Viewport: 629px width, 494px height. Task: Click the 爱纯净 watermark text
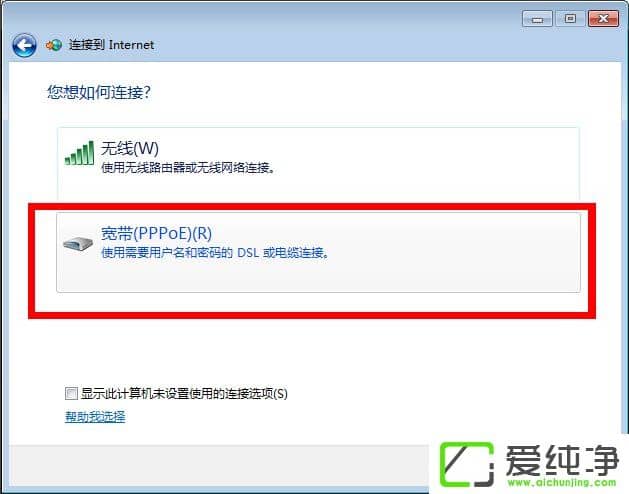tap(562, 460)
